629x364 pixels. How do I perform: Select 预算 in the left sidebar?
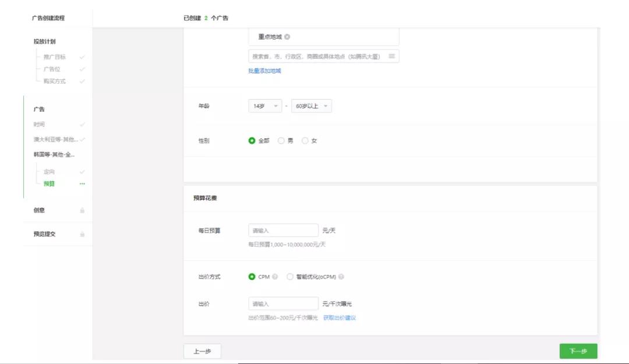50,184
